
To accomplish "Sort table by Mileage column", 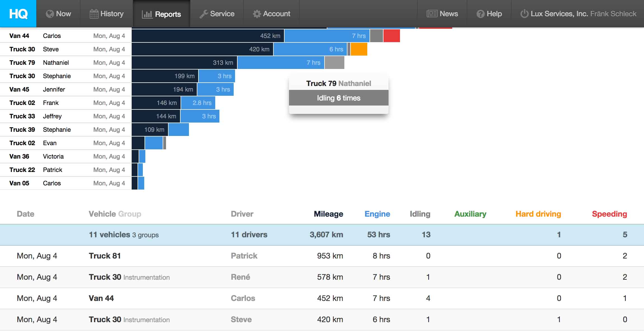I will click(328, 214).
